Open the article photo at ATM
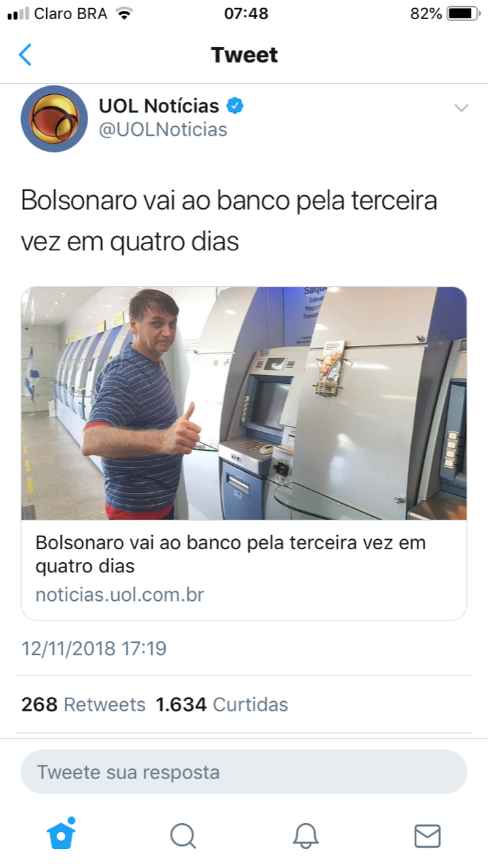488x868 pixels. tap(244, 403)
